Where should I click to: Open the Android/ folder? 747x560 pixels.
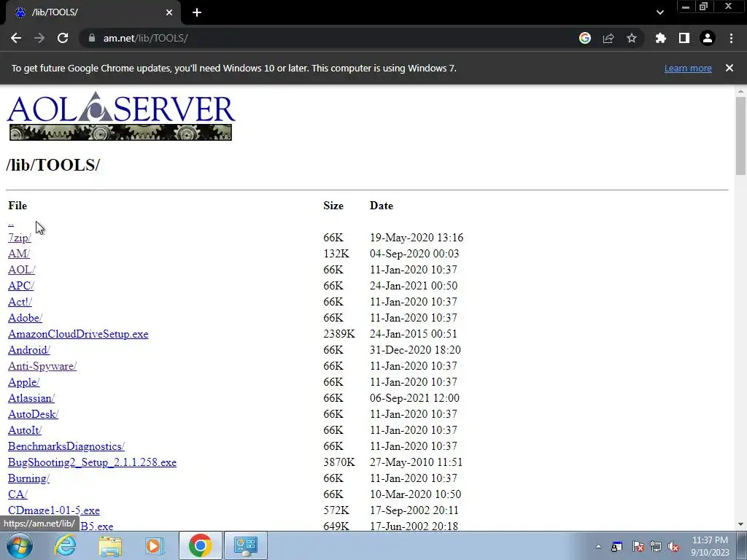[29, 350]
